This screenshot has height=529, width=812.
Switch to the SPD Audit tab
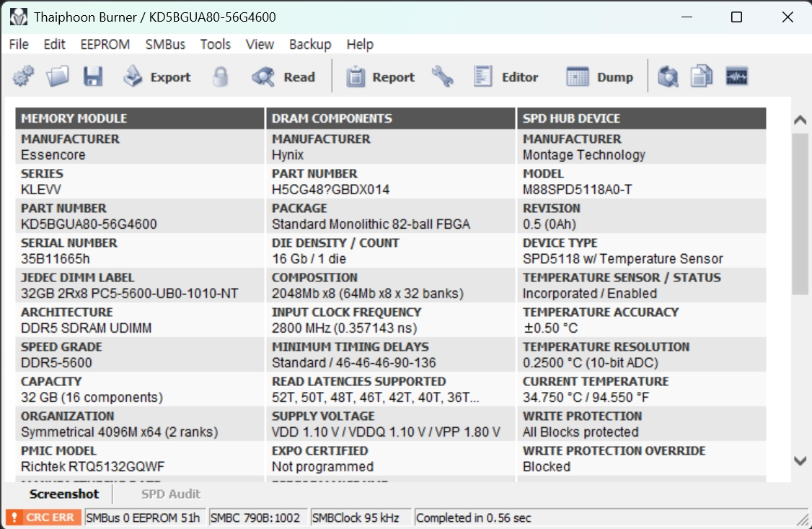pyautogui.click(x=171, y=494)
